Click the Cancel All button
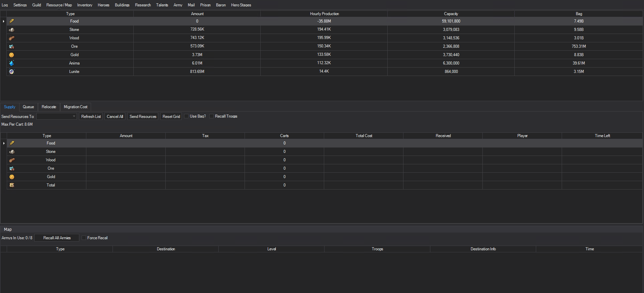 [115, 117]
